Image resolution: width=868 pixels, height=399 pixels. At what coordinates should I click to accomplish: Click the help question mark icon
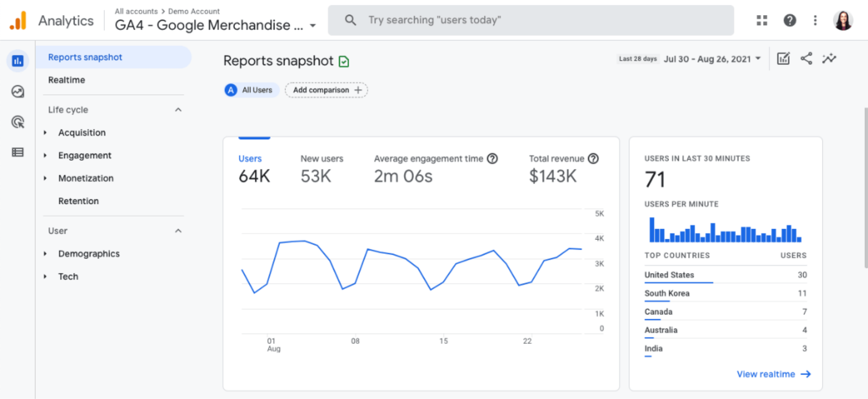coord(789,20)
